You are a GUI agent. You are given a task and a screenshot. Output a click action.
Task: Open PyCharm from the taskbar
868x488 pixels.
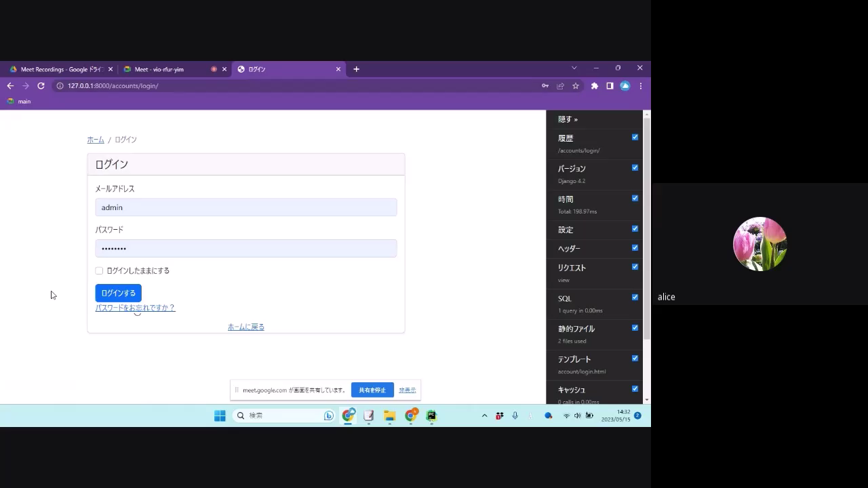[x=431, y=415]
